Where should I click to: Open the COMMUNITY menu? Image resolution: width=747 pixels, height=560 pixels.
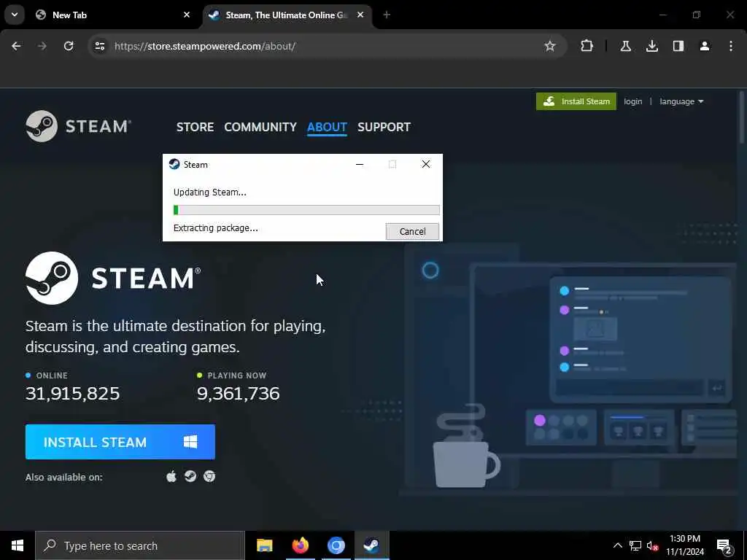[x=260, y=127]
